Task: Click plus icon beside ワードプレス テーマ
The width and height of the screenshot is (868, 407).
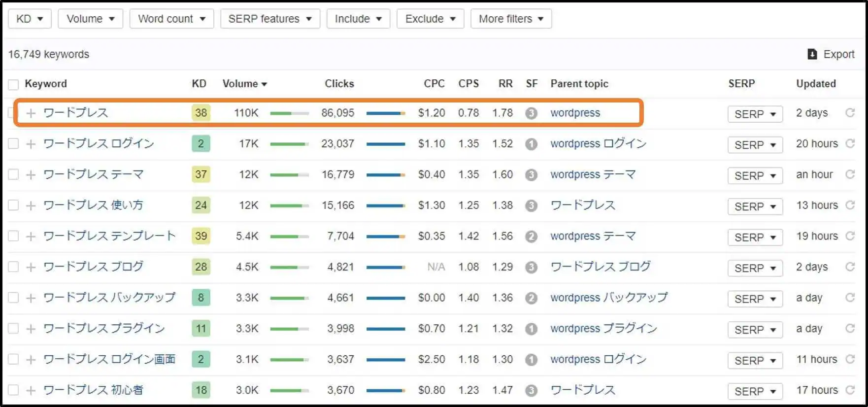Action: click(31, 174)
